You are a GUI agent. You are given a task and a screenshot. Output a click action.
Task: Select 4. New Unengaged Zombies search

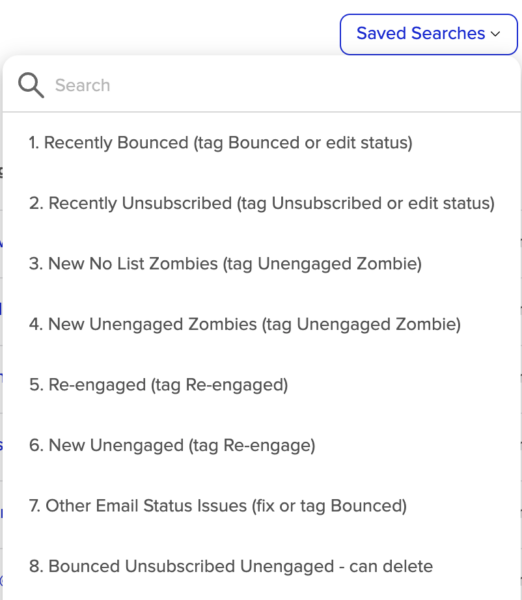click(261, 324)
